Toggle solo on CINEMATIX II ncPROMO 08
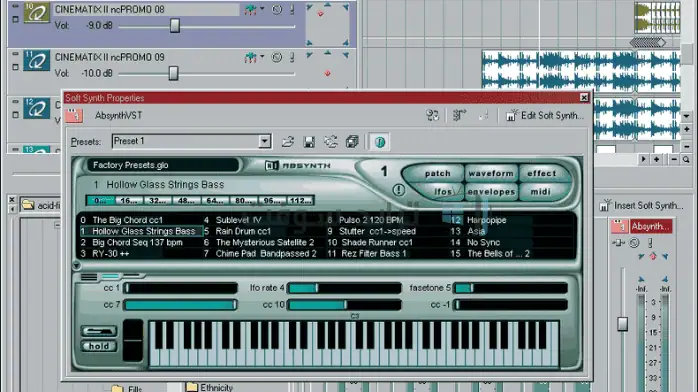The image size is (698, 392). tap(292, 9)
